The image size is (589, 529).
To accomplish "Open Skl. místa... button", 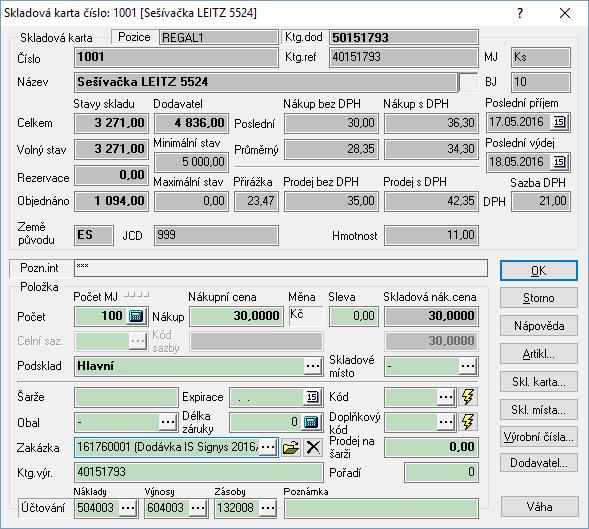I will [x=539, y=410].
